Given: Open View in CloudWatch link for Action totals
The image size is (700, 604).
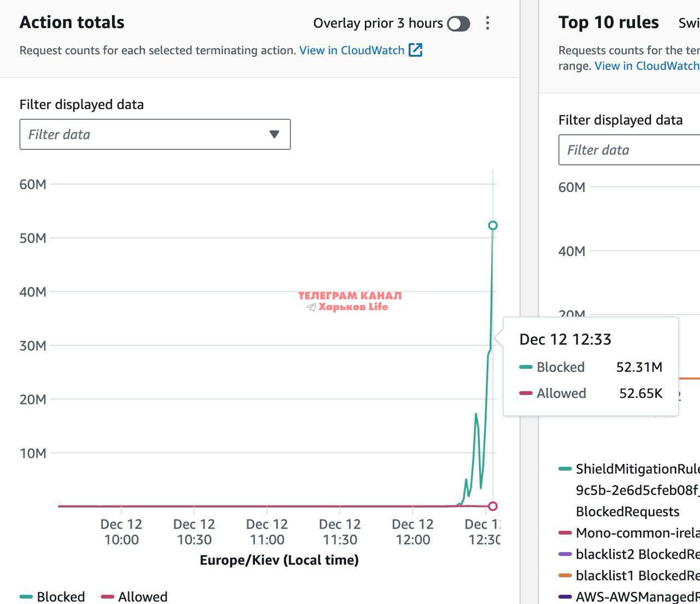Looking at the screenshot, I should tap(352, 50).
